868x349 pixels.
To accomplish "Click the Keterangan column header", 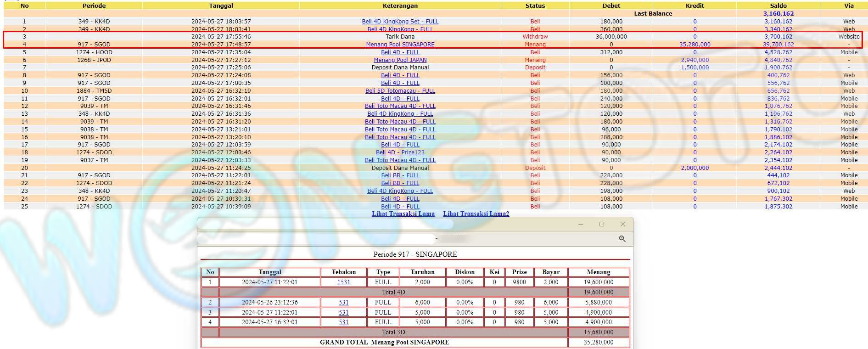I will pos(400,6).
